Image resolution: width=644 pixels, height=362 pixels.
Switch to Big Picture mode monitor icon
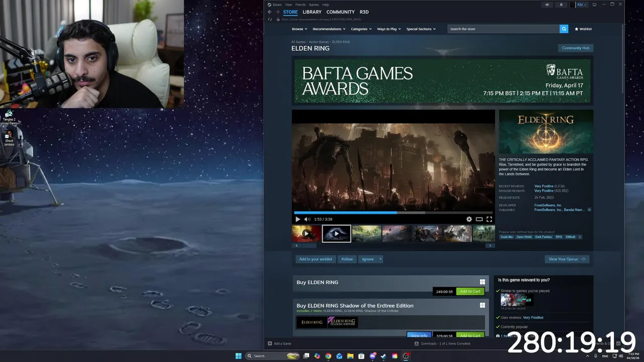[x=594, y=5]
